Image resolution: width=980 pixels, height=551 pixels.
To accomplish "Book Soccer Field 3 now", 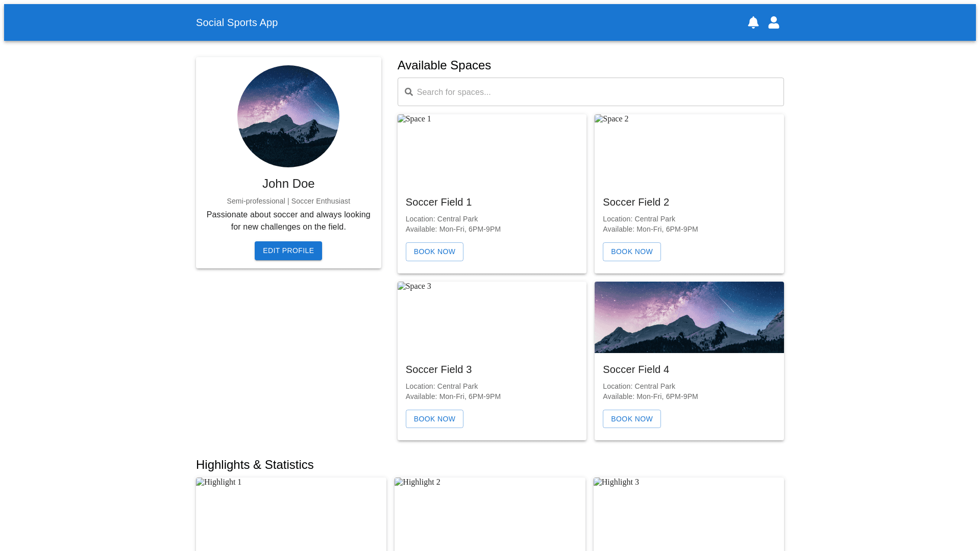I will coord(434,419).
